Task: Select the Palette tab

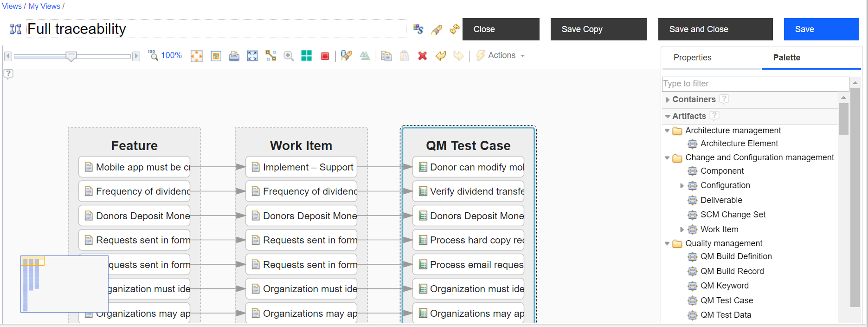Action: (786, 58)
